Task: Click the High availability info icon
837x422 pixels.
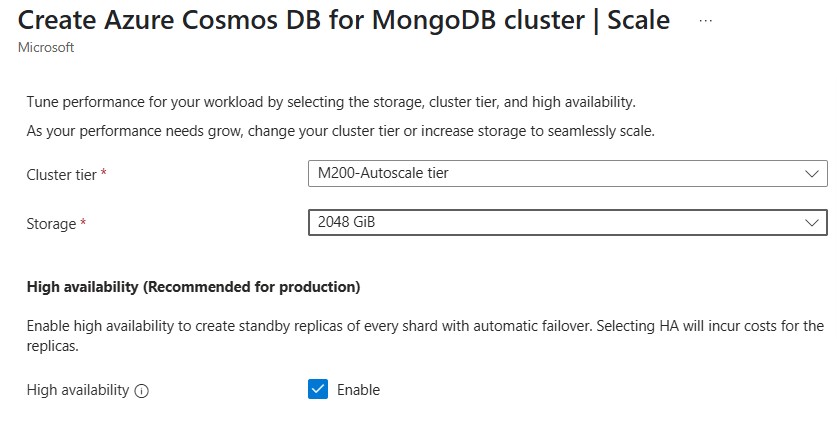Action: pos(141,391)
